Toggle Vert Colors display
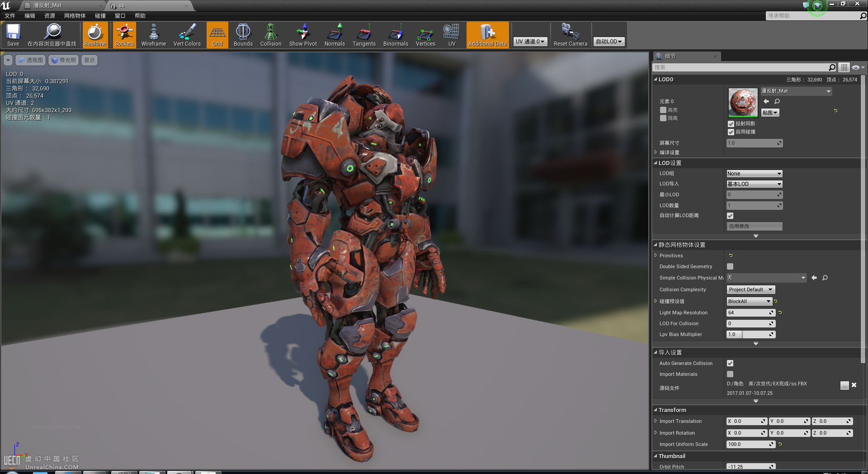This screenshot has height=474, width=868. pyautogui.click(x=187, y=35)
